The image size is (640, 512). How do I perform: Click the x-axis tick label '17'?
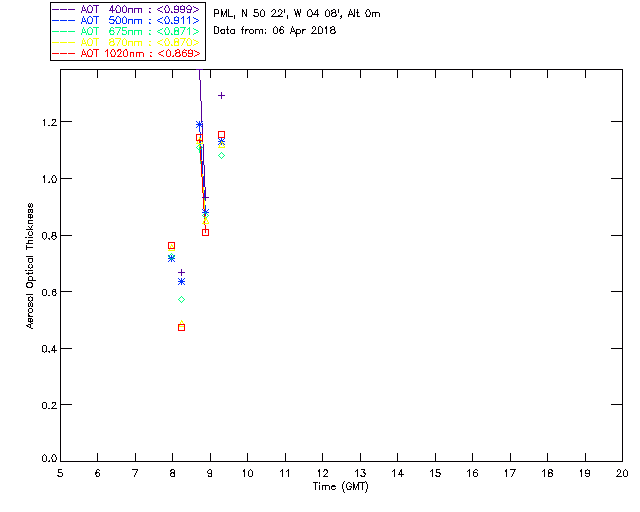coord(510,474)
